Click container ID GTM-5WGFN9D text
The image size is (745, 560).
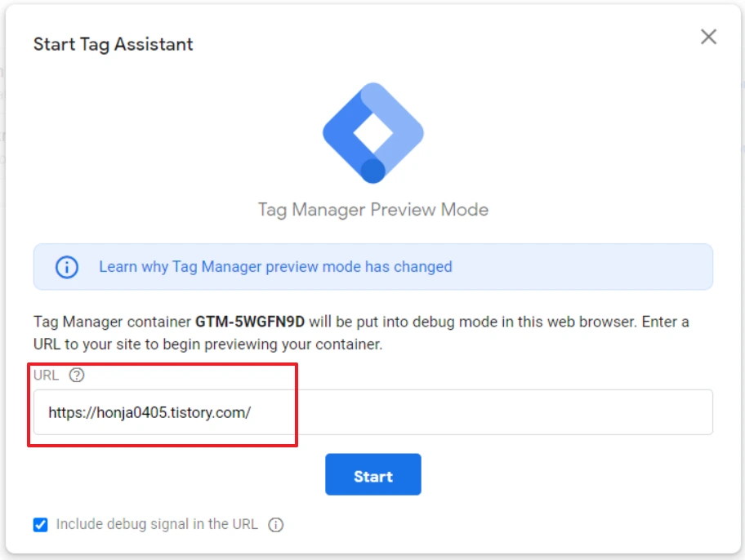pyautogui.click(x=250, y=322)
